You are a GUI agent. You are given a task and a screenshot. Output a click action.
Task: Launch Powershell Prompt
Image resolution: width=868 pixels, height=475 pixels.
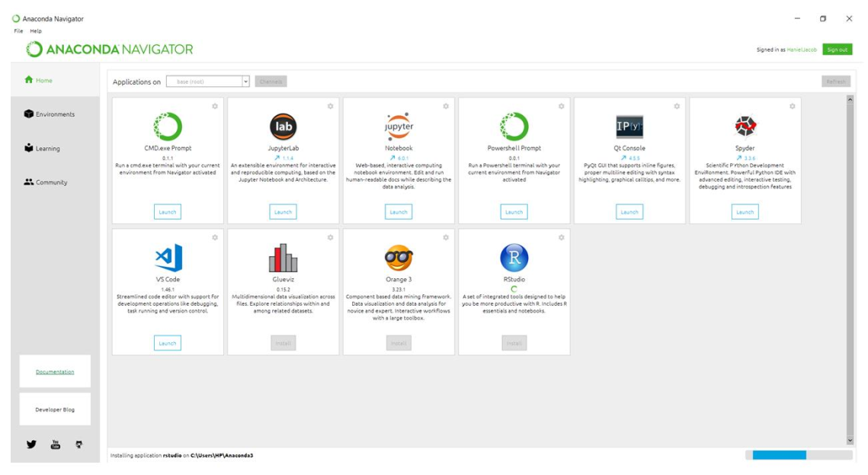(x=514, y=212)
